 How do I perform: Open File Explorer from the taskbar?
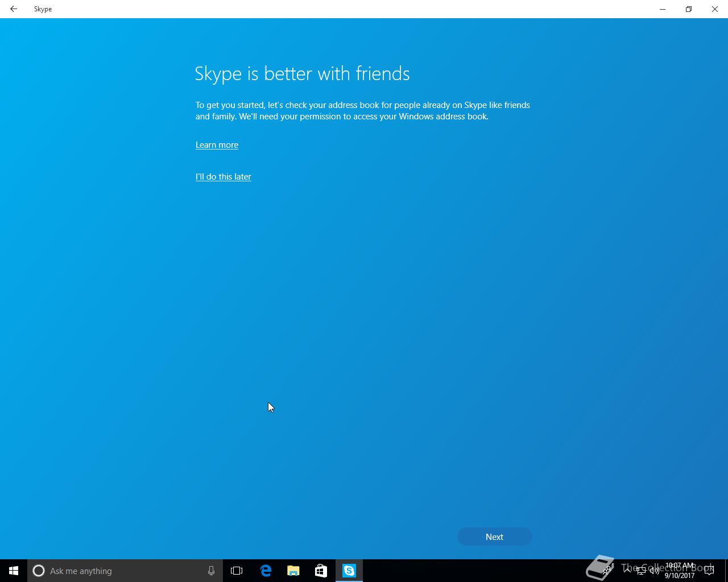coord(293,571)
